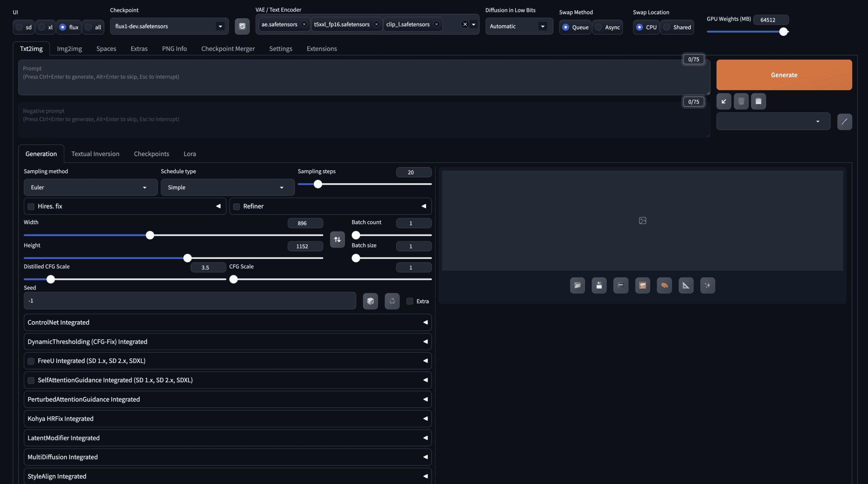Open the Sampling method dropdown
This screenshot has width=868, height=484.
(90, 187)
